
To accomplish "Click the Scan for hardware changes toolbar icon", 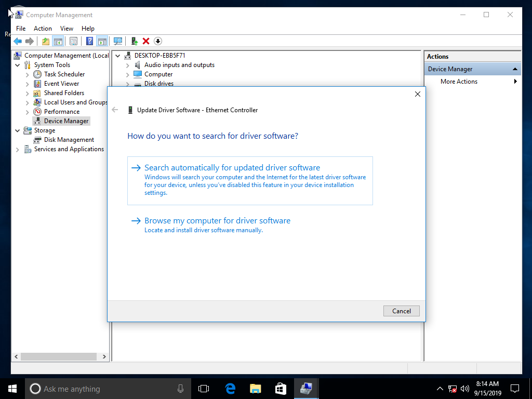I will 118,41.
